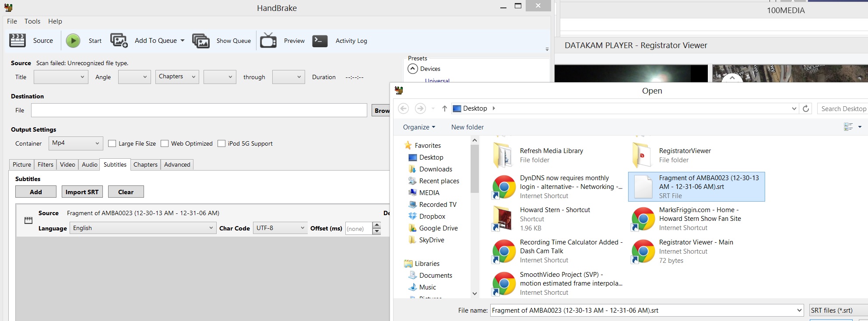Screen dimensions: 868x321
Task: Toggle Web Optimized checkbox
Action: coord(165,143)
